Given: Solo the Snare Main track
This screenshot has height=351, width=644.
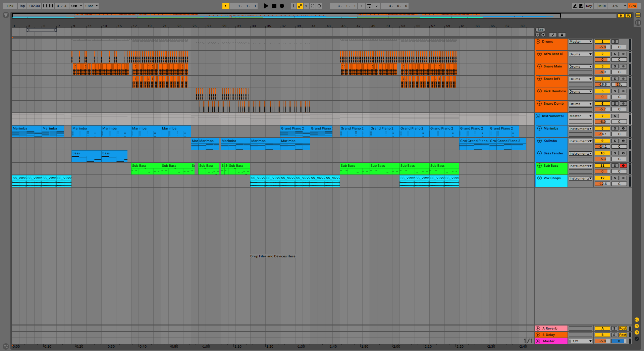Looking at the screenshot, I should coord(615,66).
